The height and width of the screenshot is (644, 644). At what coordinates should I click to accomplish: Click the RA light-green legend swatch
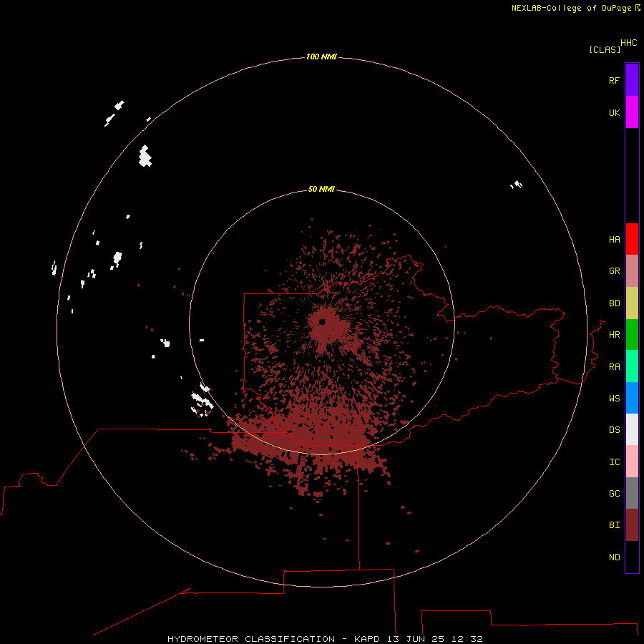pos(632,366)
